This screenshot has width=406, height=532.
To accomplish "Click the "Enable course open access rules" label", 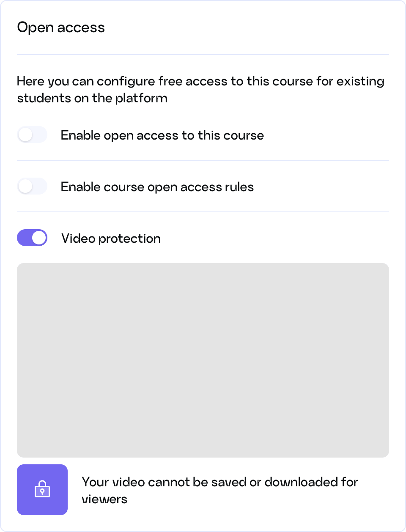I will tap(157, 187).
